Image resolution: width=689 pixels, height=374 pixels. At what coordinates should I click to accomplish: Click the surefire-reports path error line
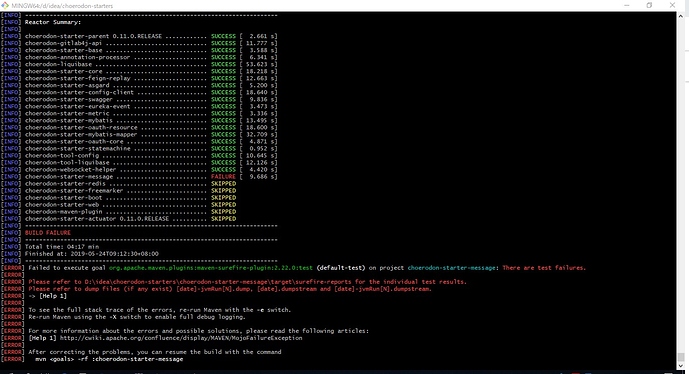[247, 282]
